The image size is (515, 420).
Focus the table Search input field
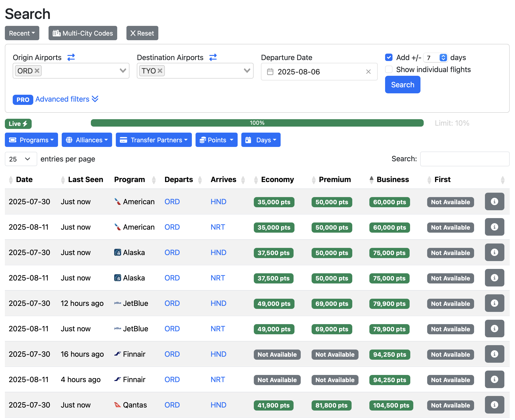pyautogui.click(x=465, y=159)
